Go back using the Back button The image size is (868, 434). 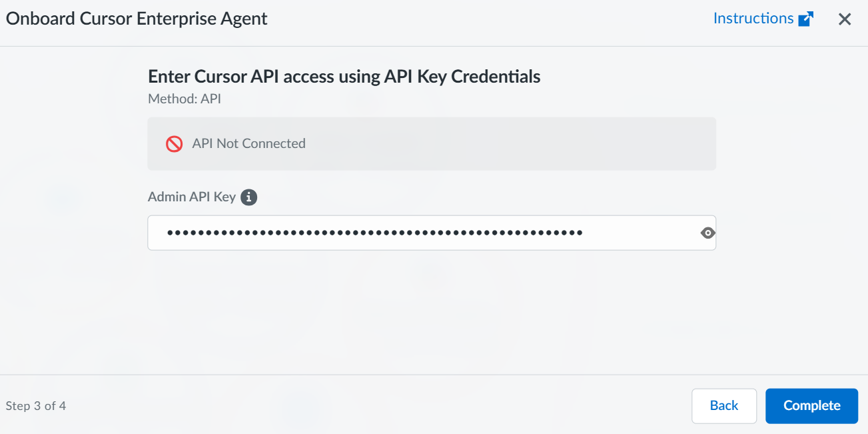(x=723, y=406)
